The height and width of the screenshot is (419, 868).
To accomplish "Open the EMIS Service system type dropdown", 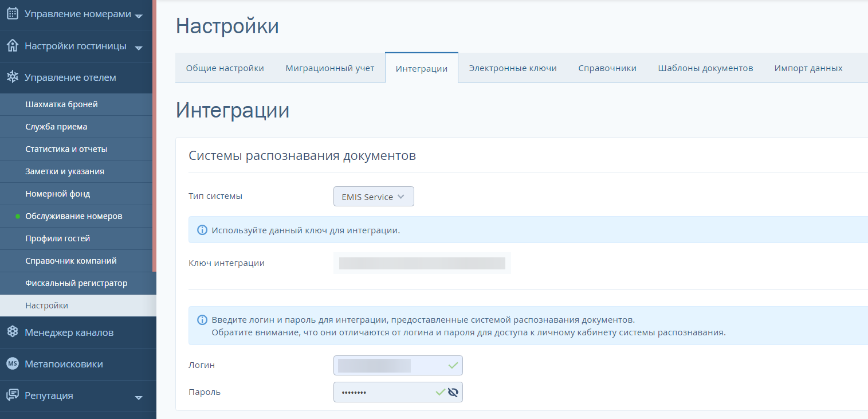I will tap(374, 197).
